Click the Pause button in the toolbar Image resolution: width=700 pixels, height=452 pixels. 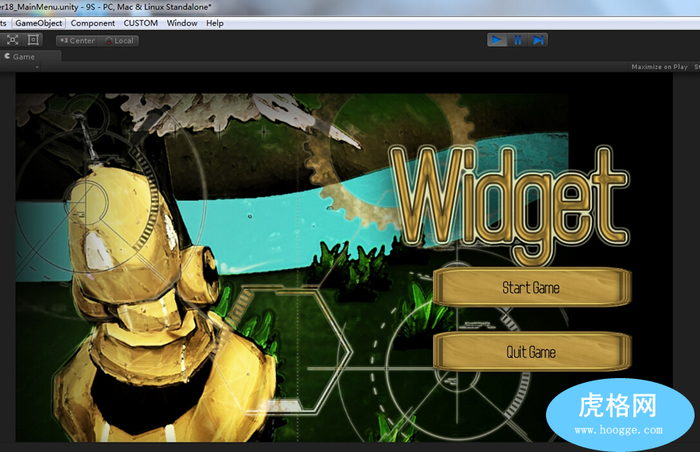[517, 40]
